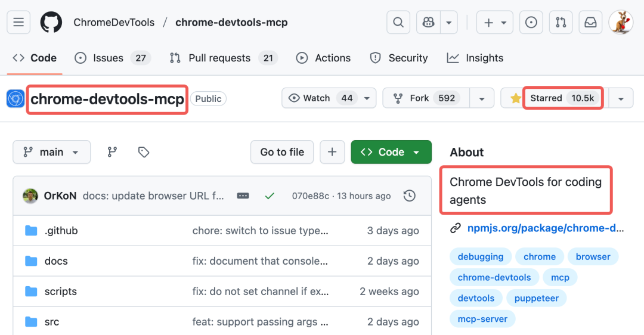Open OrKoN's avatar in latest commit

(x=30, y=196)
